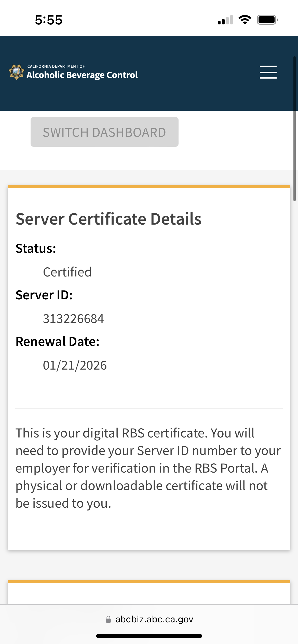
Task: Open the Alcoholic Beverage Control home link
Action: 82,75
